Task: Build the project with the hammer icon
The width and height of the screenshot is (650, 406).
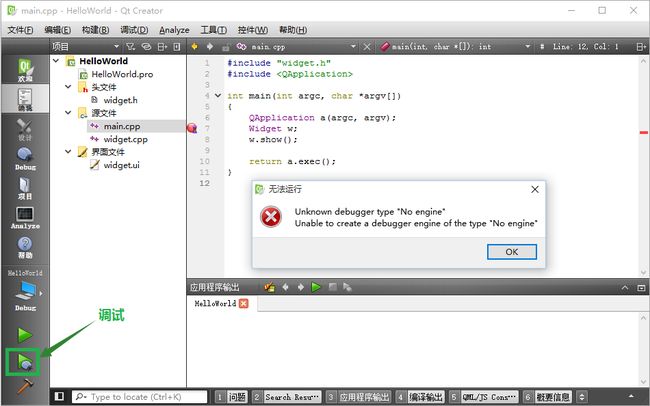Action: [25, 386]
